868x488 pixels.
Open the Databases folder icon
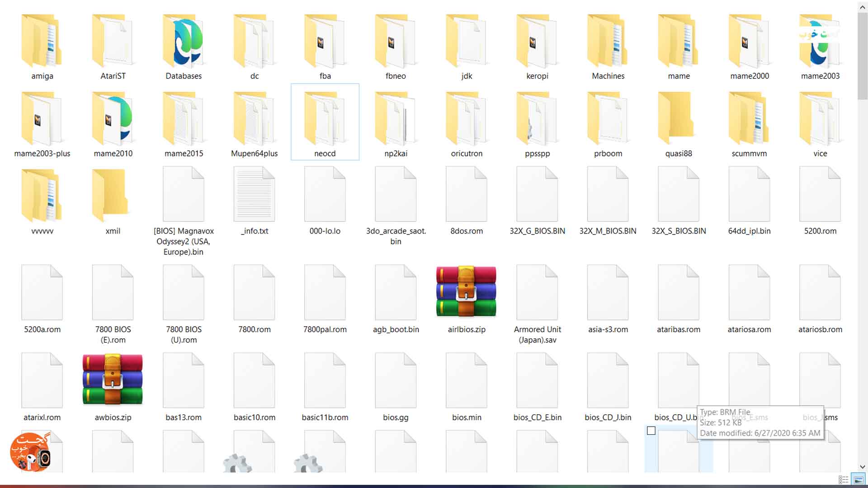(184, 41)
